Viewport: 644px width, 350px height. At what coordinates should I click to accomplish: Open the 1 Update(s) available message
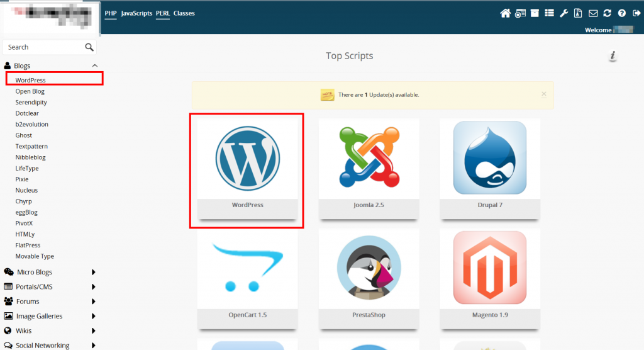click(x=379, y=95)
